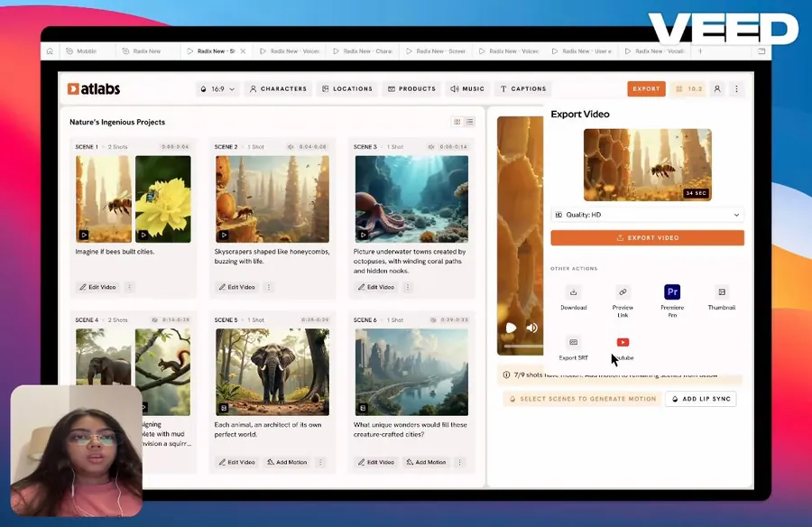
Task: Open the top-right three-dot menu
Action: [736, 88]
